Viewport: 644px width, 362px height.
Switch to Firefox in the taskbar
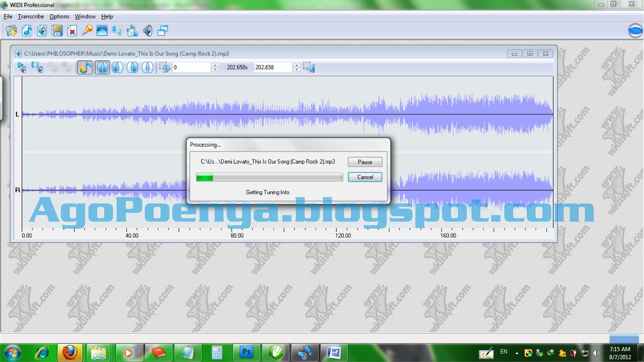click(x=70, y=353)
